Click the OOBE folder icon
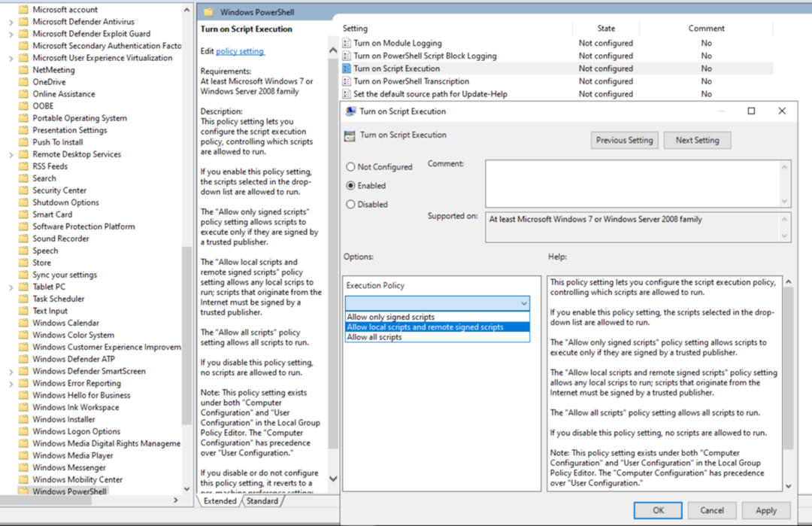Screen dimensions: 812x526 pyautogui.click(x=23, y=105)
